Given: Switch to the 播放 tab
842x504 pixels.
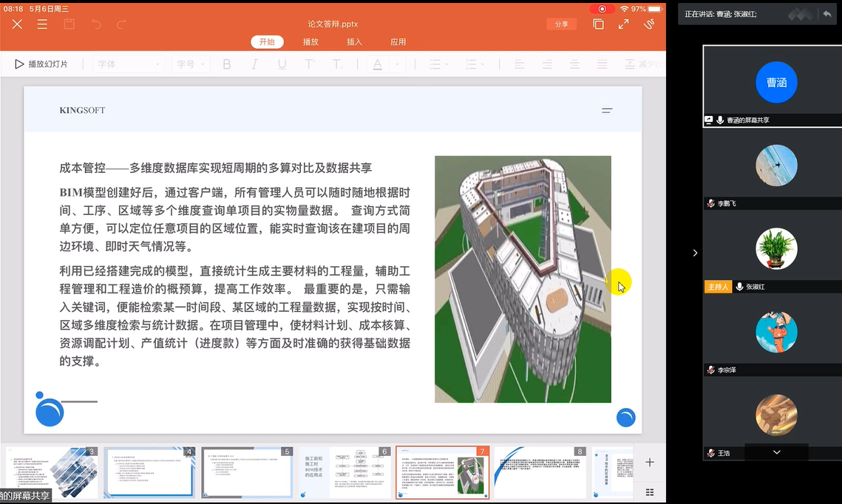Looking at the screenshot, I should [x=310, y=42].
